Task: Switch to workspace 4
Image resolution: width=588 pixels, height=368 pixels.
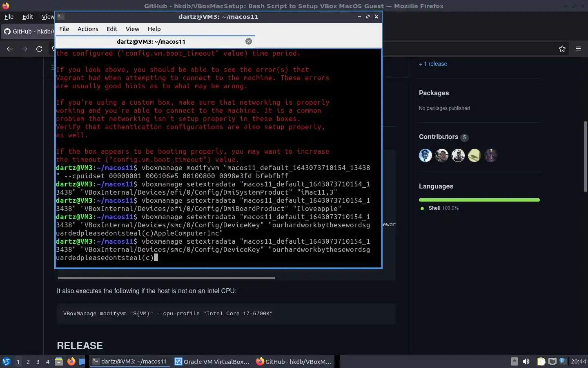Action: coord(48,361)
